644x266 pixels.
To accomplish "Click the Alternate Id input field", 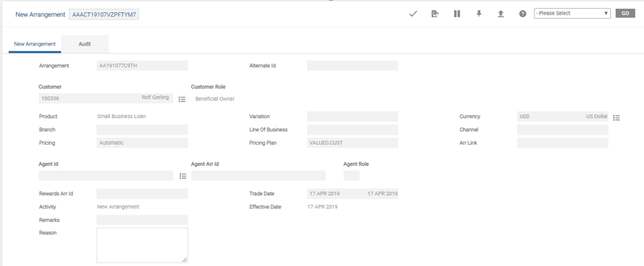I will (x=352, y=66).
